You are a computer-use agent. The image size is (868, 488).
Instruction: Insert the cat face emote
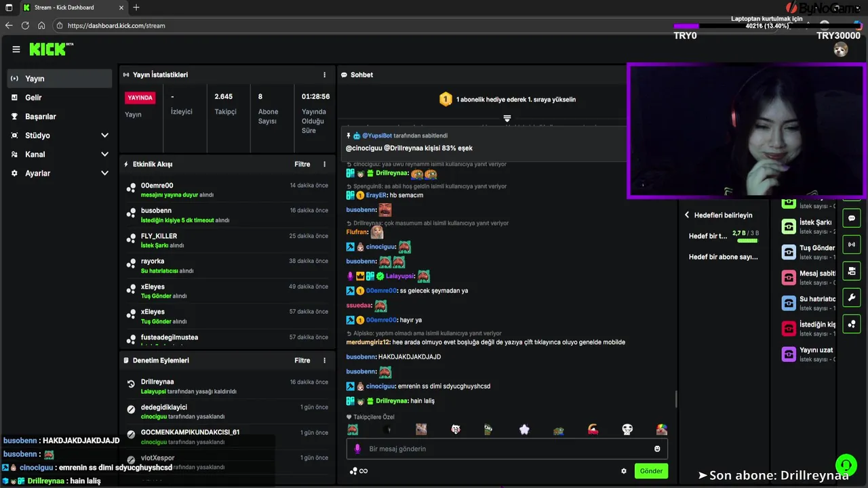456,430
